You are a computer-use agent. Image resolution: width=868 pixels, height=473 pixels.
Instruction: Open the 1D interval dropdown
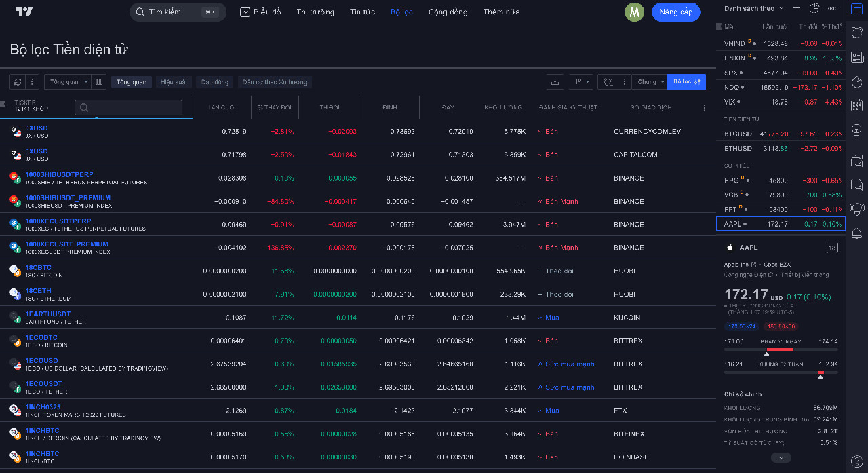pos(581,81)
